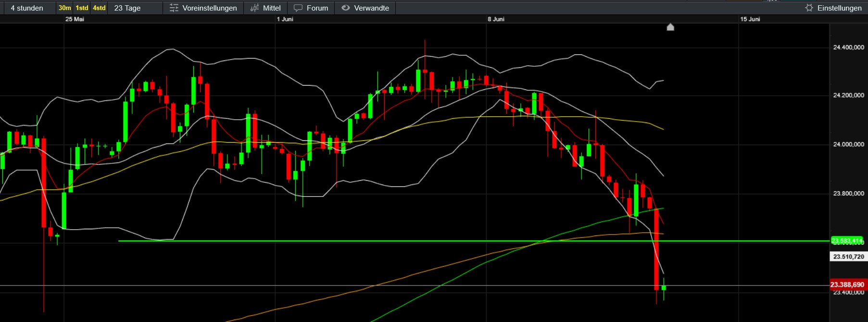Click the Voreinstellungen sliders icon
Viewport: 868px width, 322px height.
point(174,8)
